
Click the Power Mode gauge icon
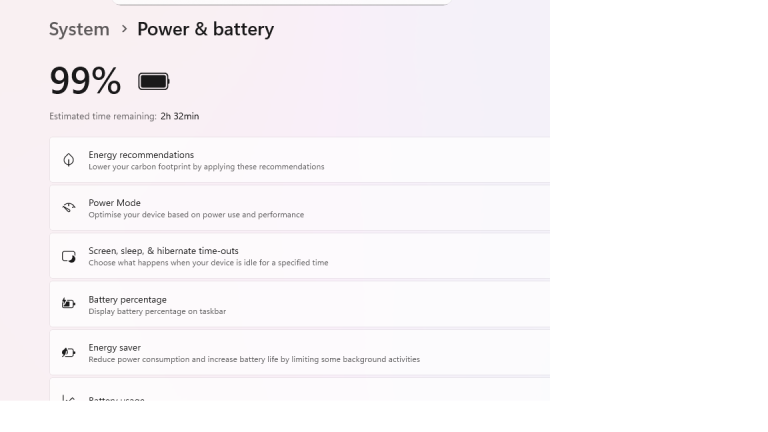(69, 208)
